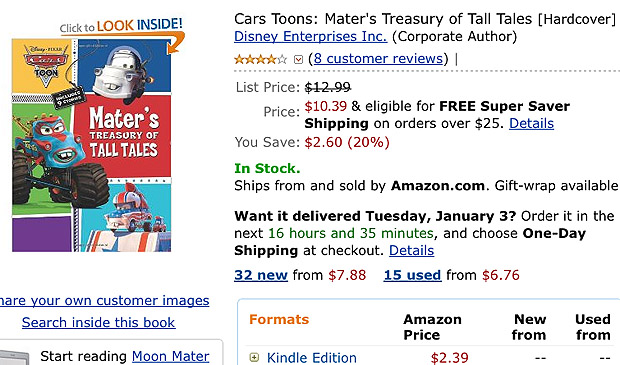
Task: Open Super Saver Shipping Details link
Action: tap(531, 123)
